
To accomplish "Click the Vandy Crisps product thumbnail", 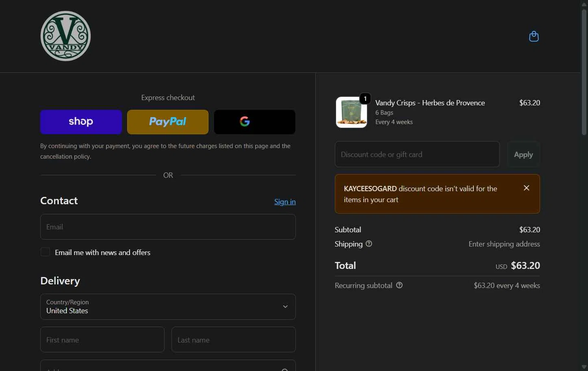I will coord(351,112).
